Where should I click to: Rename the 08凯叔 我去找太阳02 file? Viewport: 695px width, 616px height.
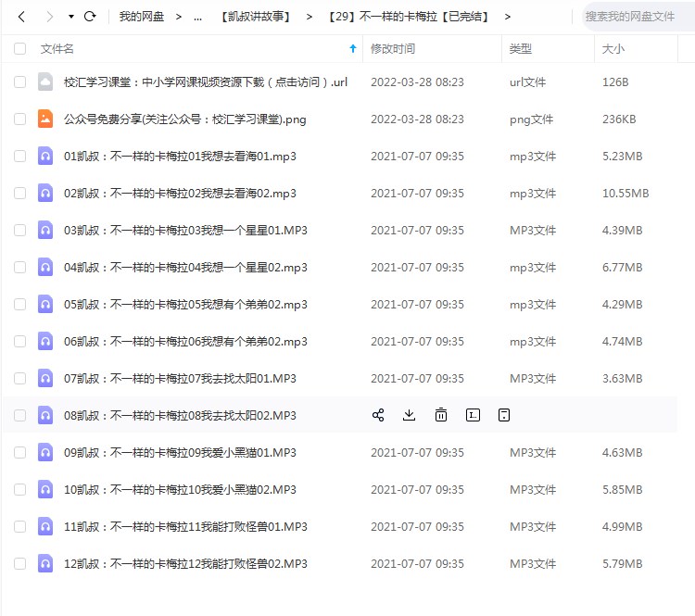[473, 415]
